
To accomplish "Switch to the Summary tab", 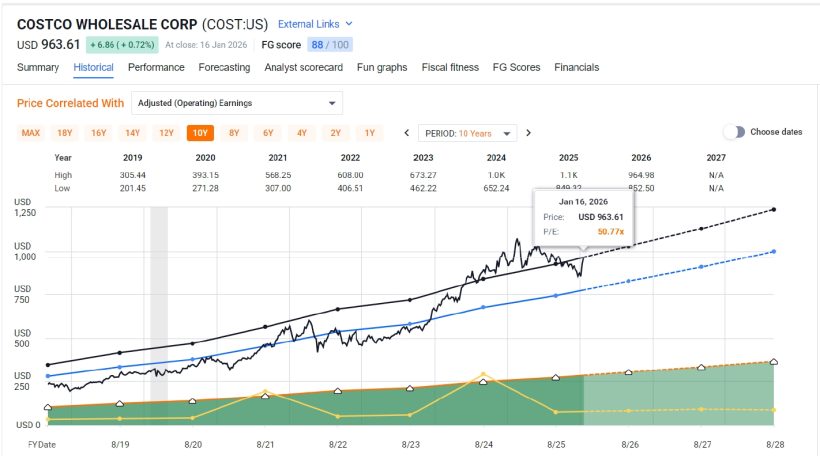I will tap(38, 67).
